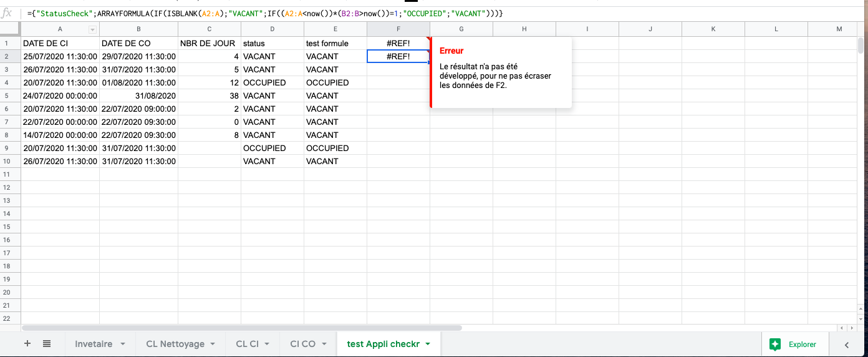
Task: Open CI CO tab dropdown arrow
Action: point(324,344)
